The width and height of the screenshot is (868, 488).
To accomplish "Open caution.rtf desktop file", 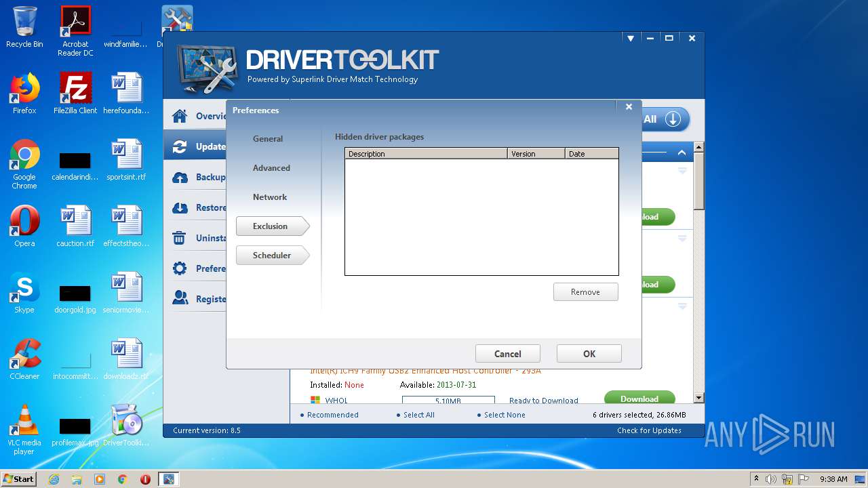I will pyautogui.click(x=75, y=226).
